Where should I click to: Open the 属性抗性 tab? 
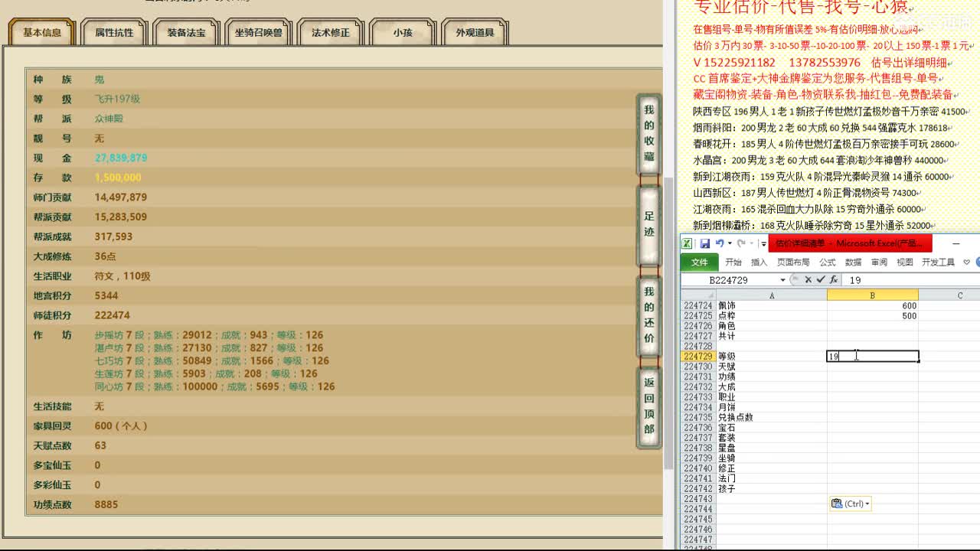pos(114,33)
